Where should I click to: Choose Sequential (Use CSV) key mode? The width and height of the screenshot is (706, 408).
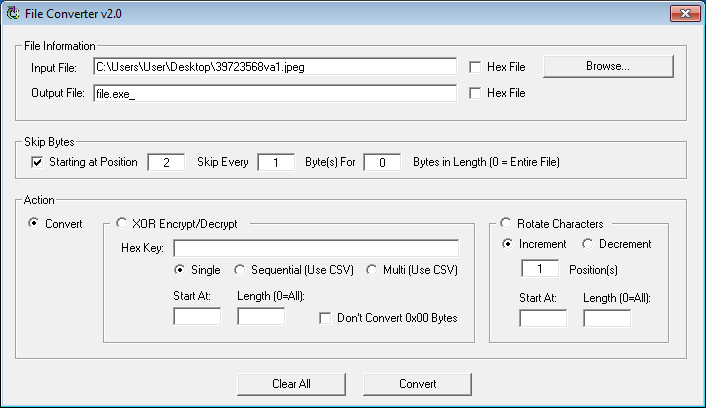tap(240, 270)
